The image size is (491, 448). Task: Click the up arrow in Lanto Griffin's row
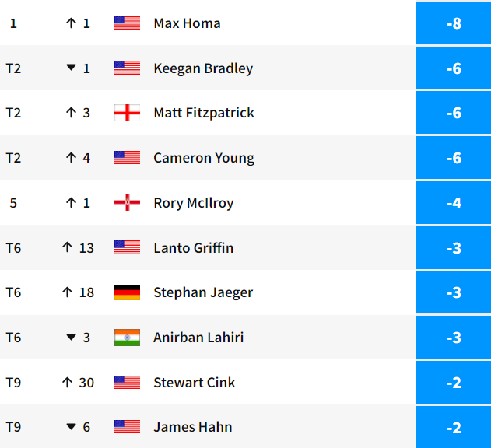[67, 248]
